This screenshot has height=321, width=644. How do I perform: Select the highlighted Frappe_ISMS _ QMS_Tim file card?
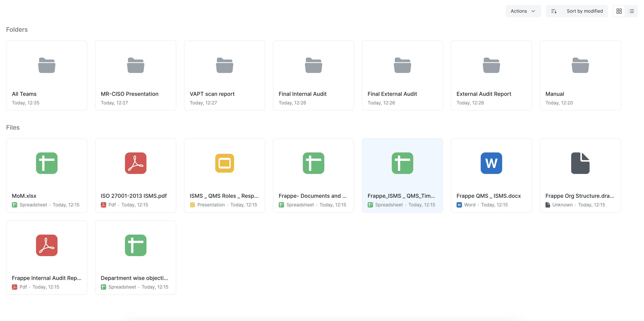point(402,175)
